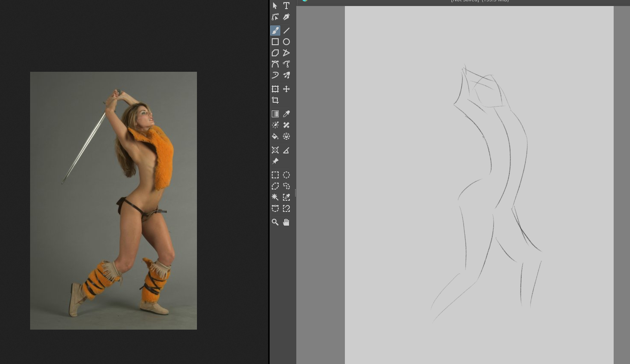Select the Multibrush tool
Image resolution: width=630 pixels, height=364 pixels.
286,75
